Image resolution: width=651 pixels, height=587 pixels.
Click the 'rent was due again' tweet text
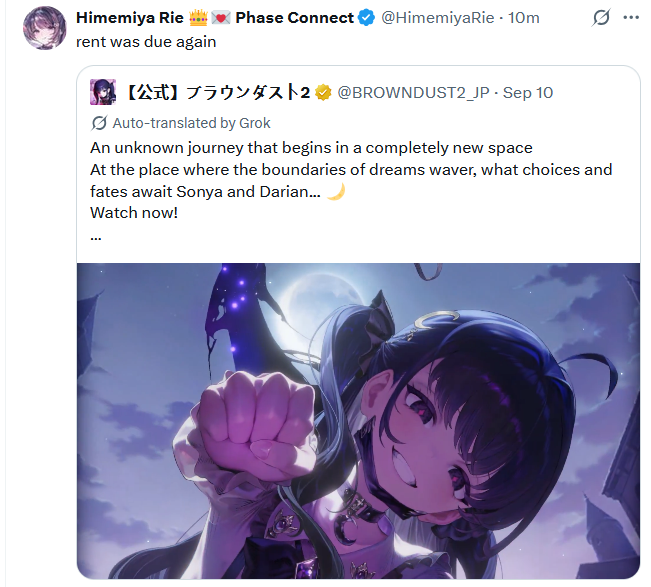pyautogui.click(x=146, y=42)
